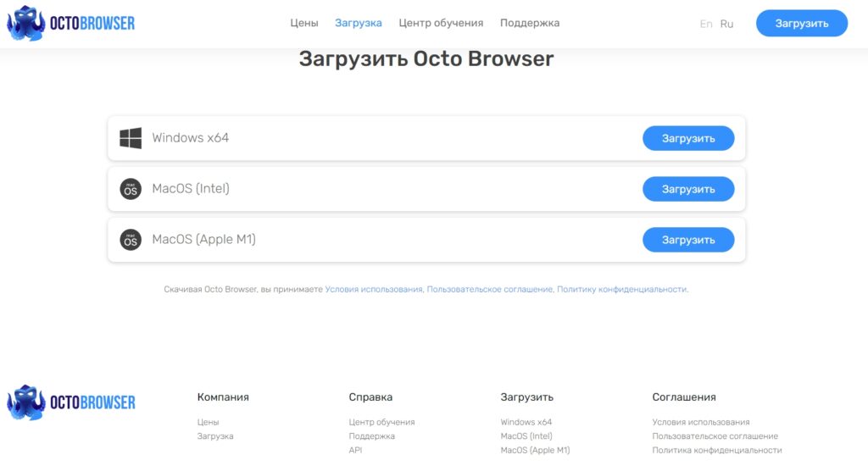The image size is (868, 466).
Task: Click the Компания footer heading
Action: click(223, 397)
